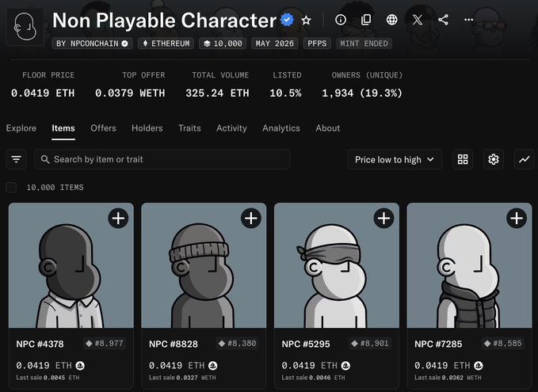Open the X (Twitter) profile icon
The height and width of the screenshot is (392, 538).
point(418,20)
